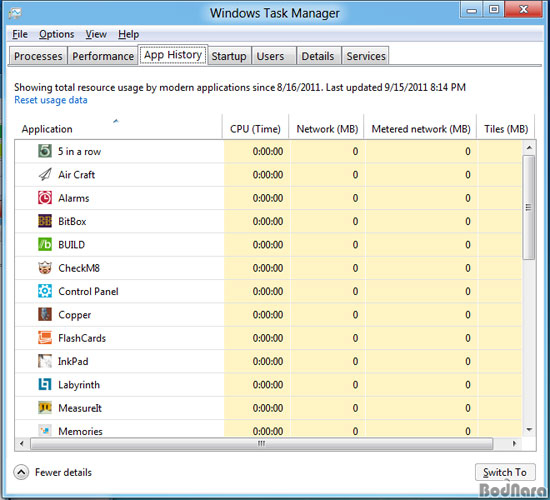
Task: Select the "MeasureIt" row name
Action: 80,408
